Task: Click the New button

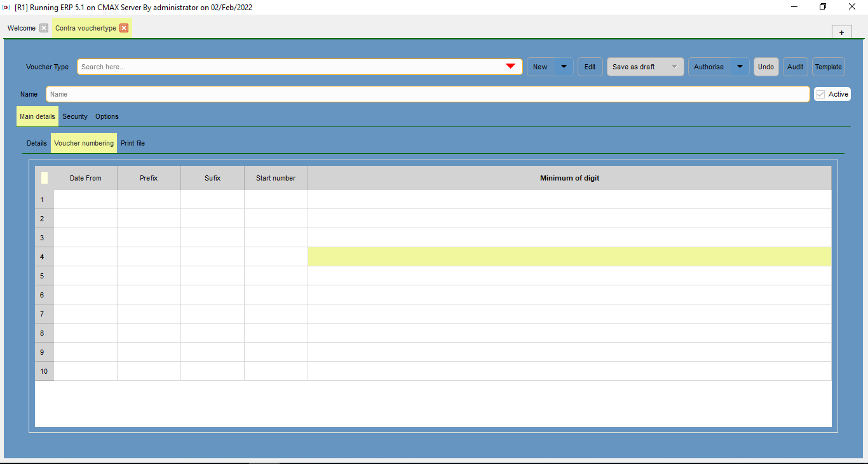Action: (541, 67)
